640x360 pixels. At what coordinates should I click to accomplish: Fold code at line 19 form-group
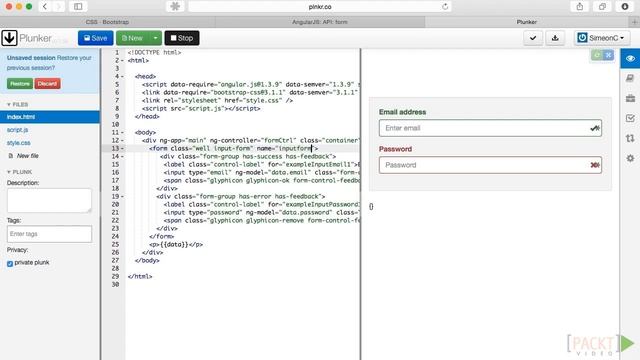click(x=122, y=196)
